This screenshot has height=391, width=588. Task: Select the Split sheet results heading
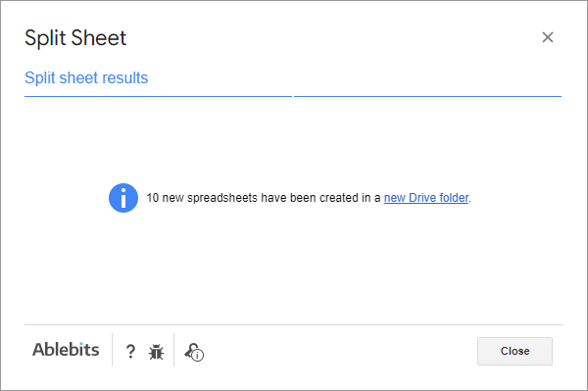click(86, 77)
